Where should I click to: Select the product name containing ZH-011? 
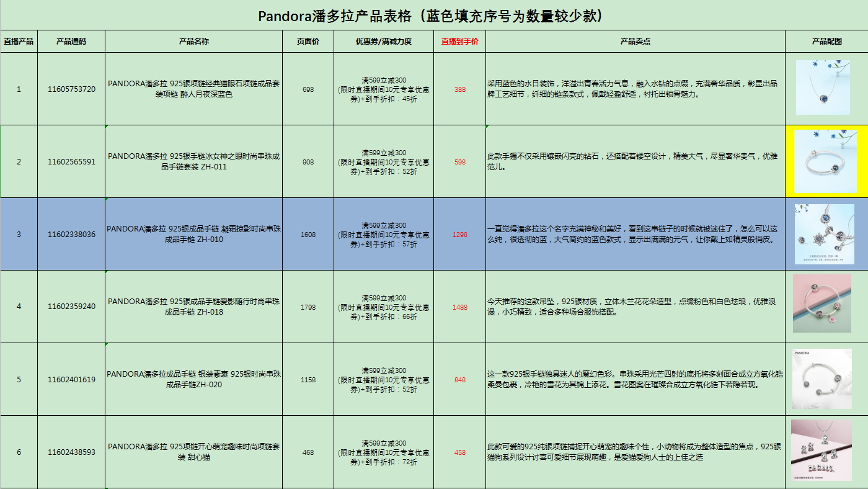click(x=193, y=161)
